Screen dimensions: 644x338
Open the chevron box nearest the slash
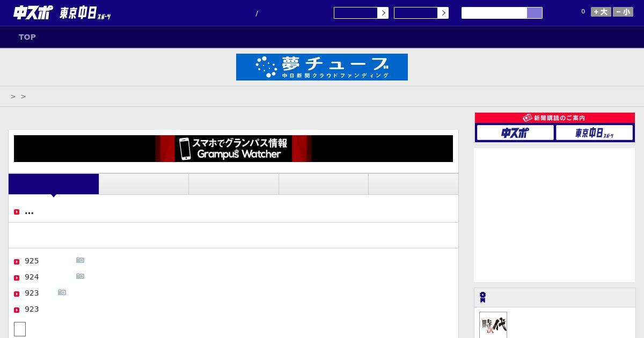pos(361,13)
